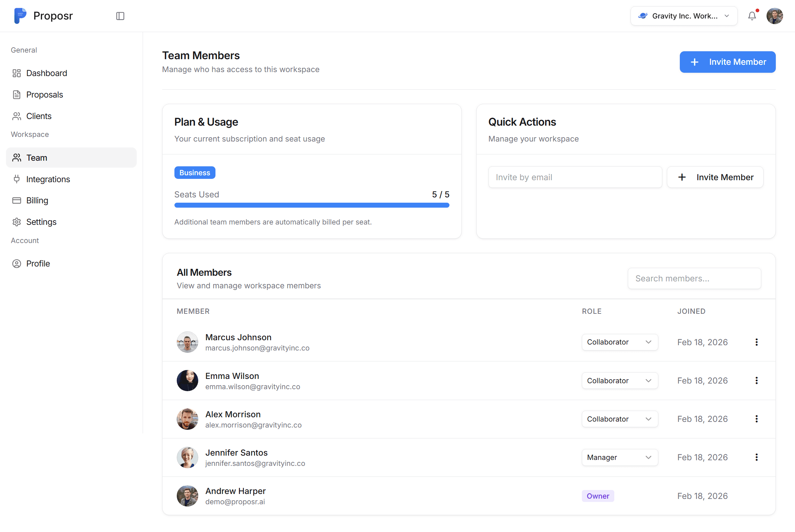Screen dimensions: 795x532
Task: Open Jennifer Santos's Manager role dropdown
Action: pyautogui.click(x=620, y=457)
